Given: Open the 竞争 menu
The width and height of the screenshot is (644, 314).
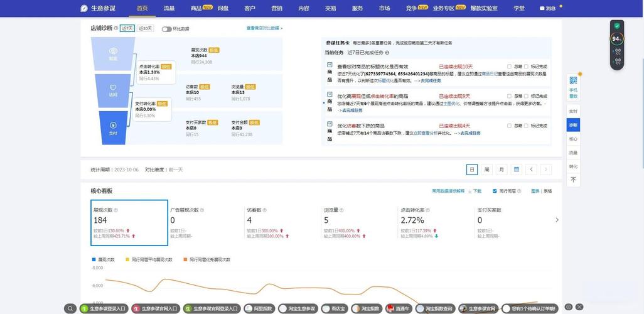Looking at the screenshot, I should [x=411, y=8].
